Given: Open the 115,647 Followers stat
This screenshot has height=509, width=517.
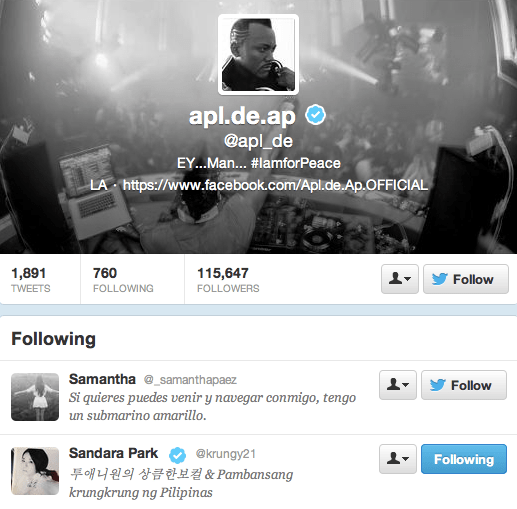Looking at the screenshot, I should tap(228, 280).
